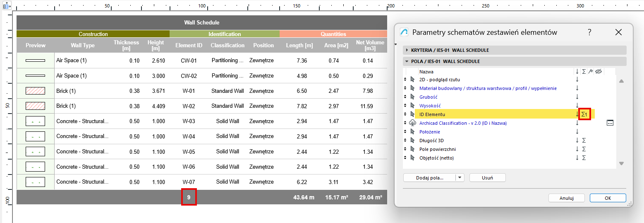Screen dimensions: 644x223
Task: Click the sort arrow on Materiał budowlany row
Action: 577,88
